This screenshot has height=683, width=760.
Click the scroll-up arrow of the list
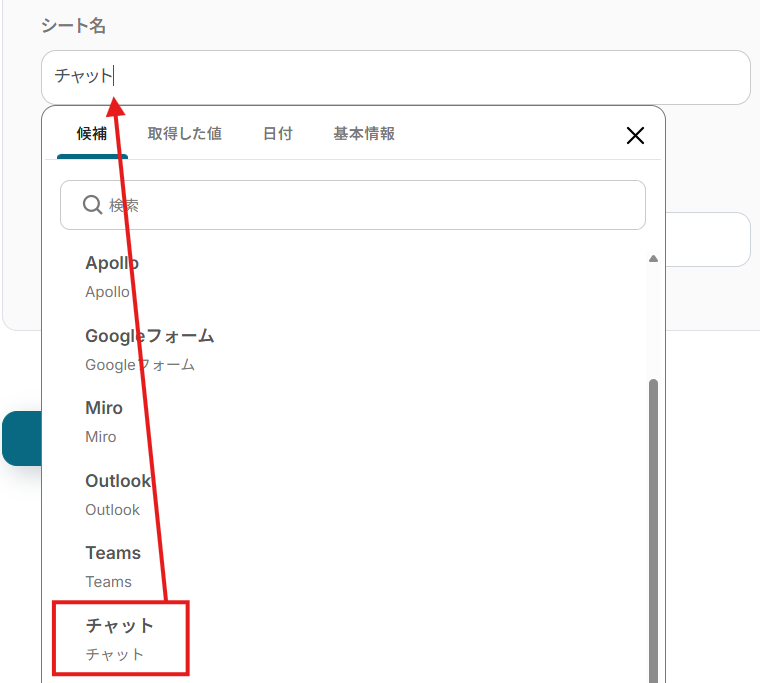click(x=653, y=259)
